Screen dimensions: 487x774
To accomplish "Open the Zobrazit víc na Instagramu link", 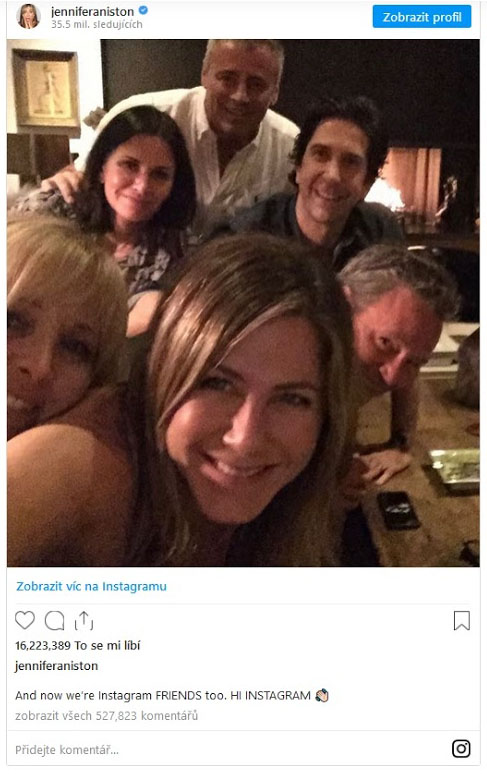I will pos(91,586).
